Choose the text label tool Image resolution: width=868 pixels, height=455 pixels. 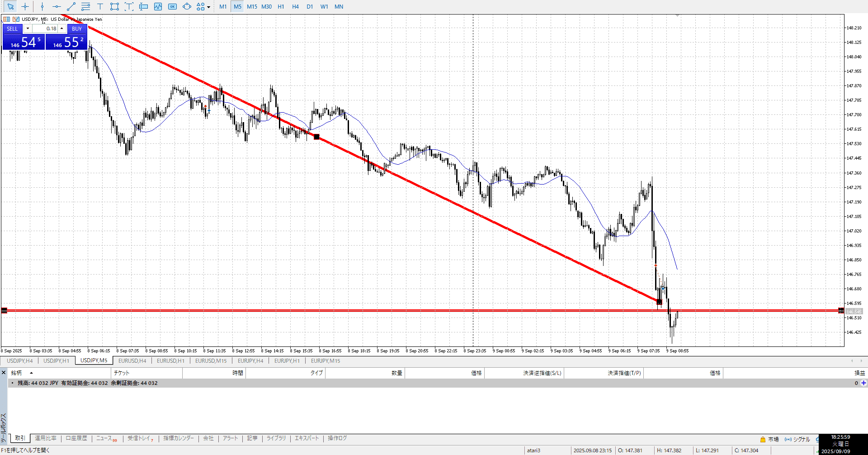[x=100, y=7]
